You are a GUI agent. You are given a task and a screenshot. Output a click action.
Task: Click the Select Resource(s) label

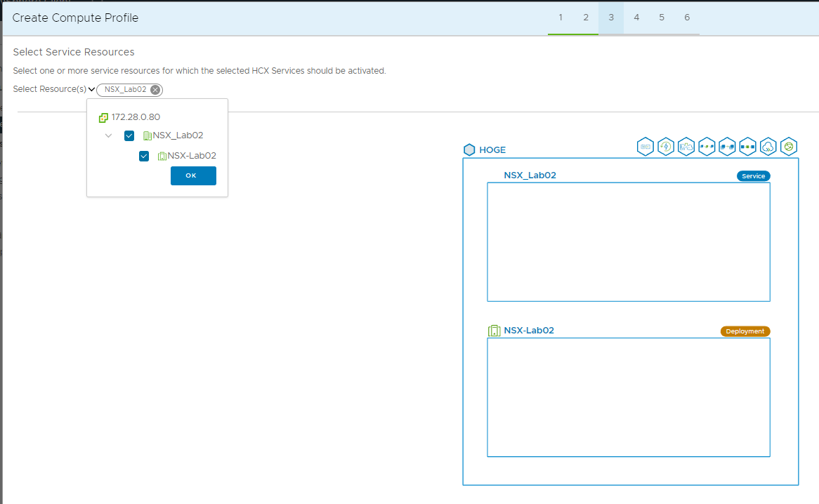click(50, 89)
